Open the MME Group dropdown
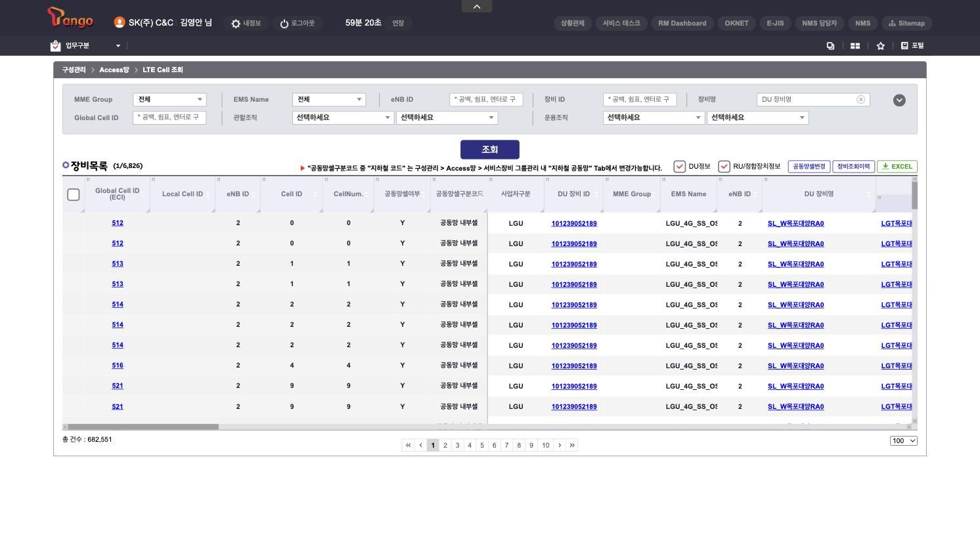This screenshot has height=533, width=980. pyautogui.click(x=169, y=100)
